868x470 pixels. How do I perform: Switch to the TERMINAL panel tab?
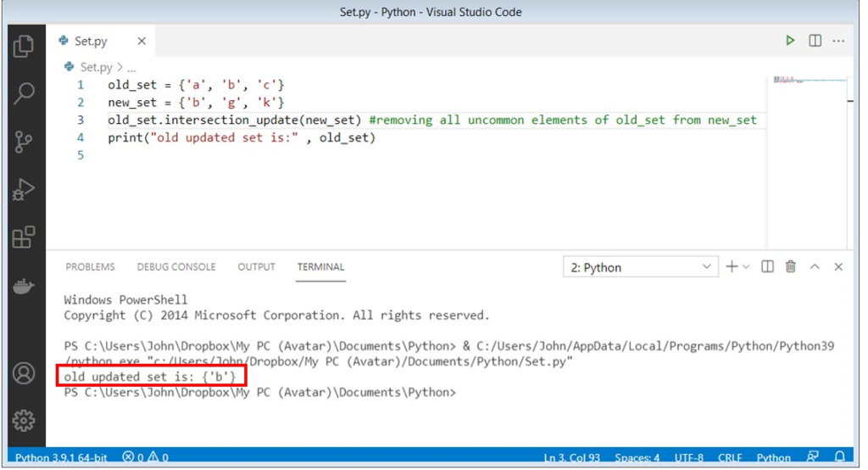click(x=320, y=266)
